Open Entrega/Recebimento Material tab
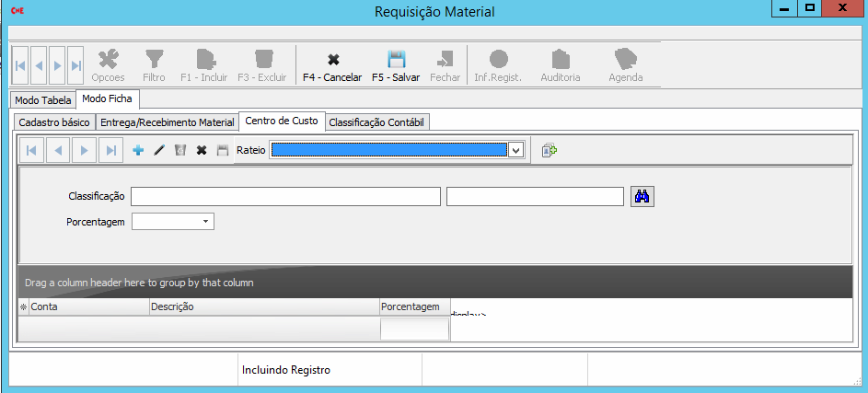Screen dimensions: 868x393 point(167,122)
